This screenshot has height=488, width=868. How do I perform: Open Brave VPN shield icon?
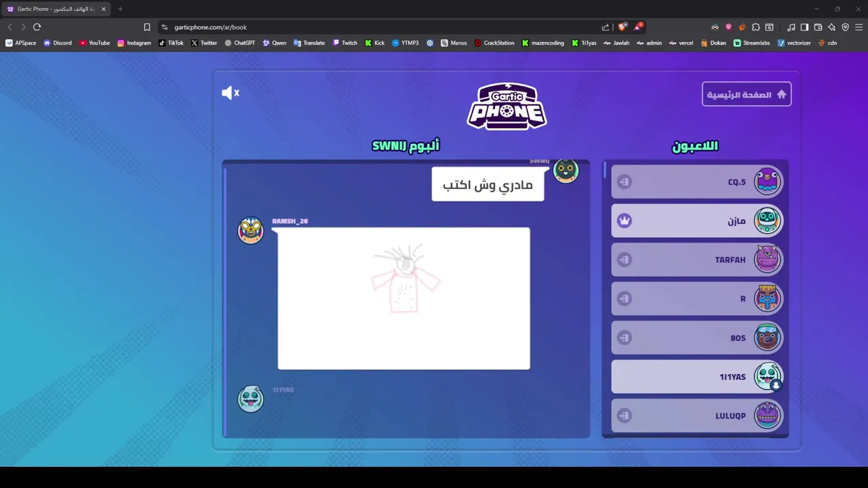845,27
